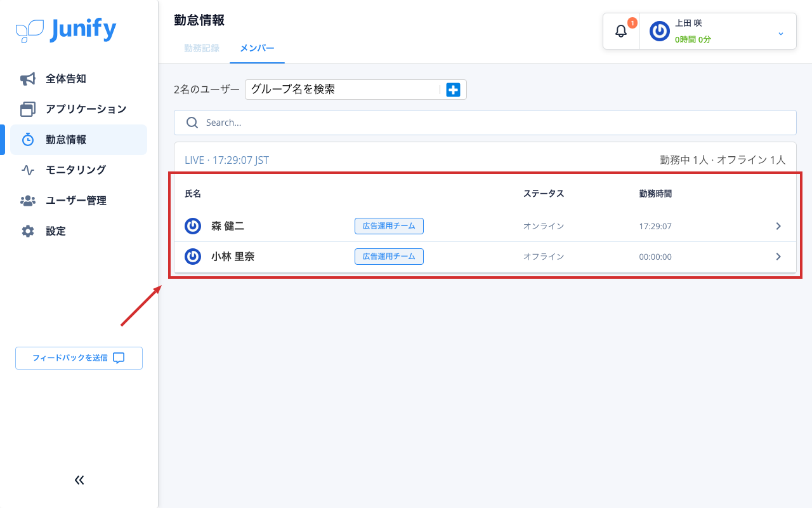
Task: Select the メンバー tab
Action: tap(257, 48)
